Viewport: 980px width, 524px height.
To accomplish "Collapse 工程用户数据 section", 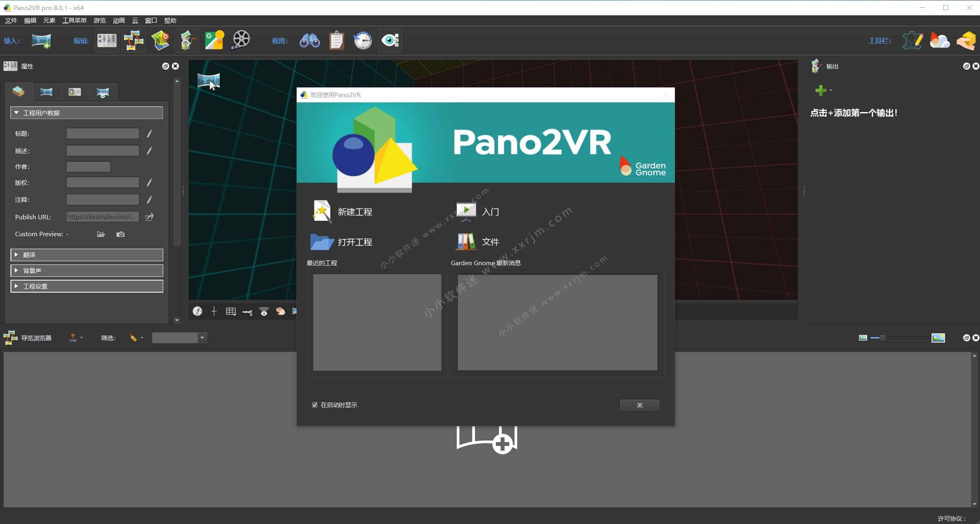I will (87, 113).
